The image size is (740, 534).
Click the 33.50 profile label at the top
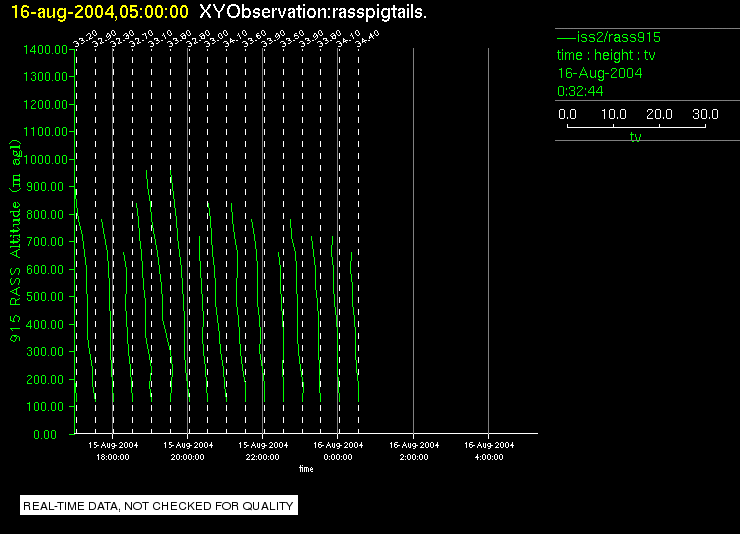point(292,39)
